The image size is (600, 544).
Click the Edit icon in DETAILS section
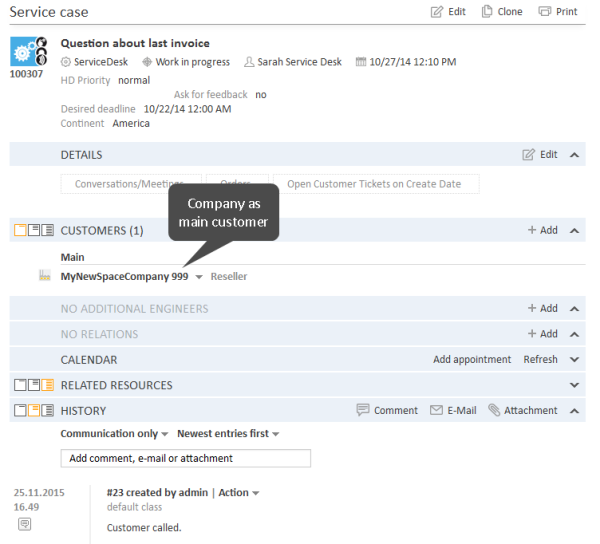pyautogui.click(x=528, y=155)
